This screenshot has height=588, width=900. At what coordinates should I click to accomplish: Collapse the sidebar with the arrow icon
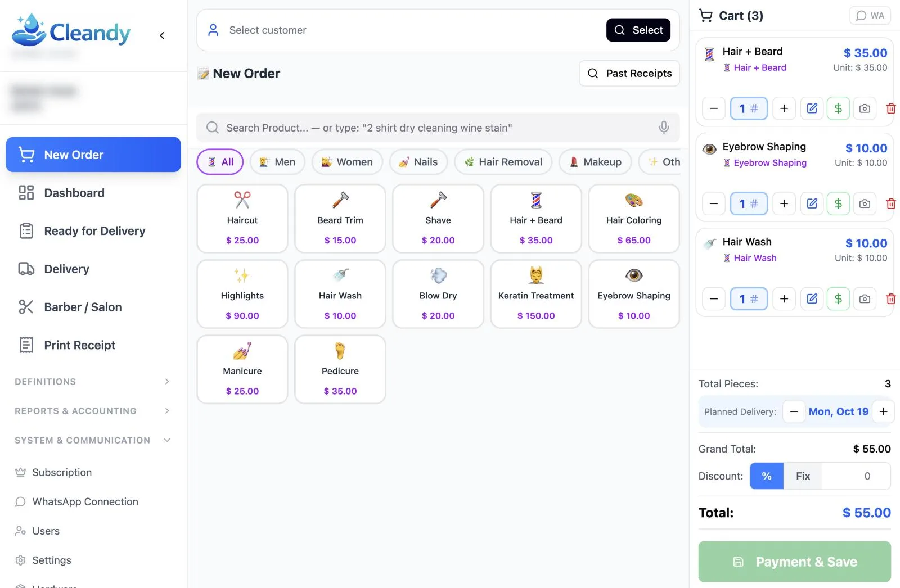coord(162,35)
